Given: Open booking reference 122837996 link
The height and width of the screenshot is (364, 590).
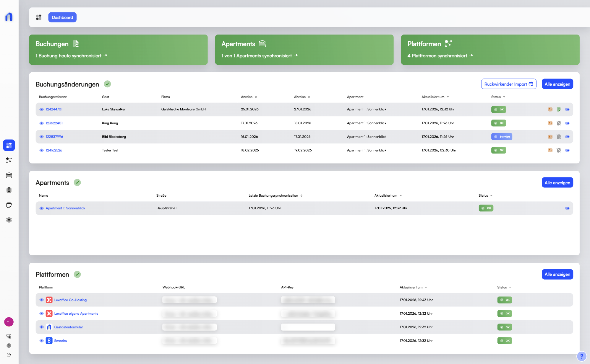Looking at the screenshot, I should click(x=54, y=137).
